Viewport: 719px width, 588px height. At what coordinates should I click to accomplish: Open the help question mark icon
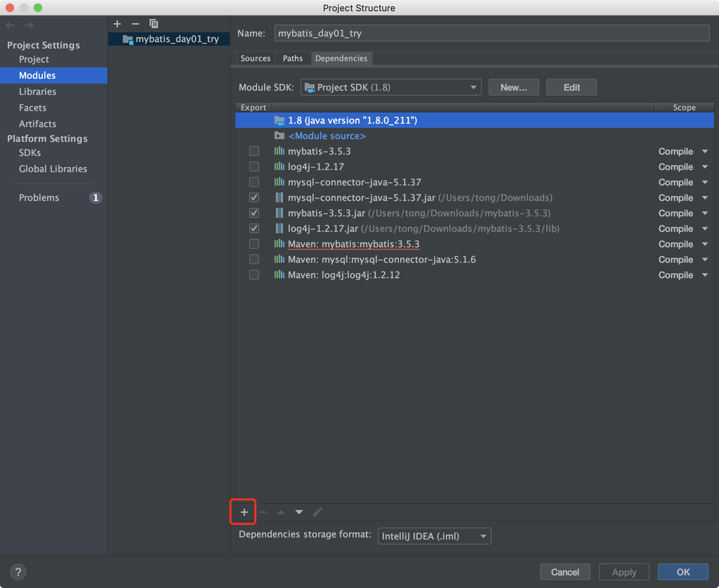pyautogui.click(x=18, y=572)
